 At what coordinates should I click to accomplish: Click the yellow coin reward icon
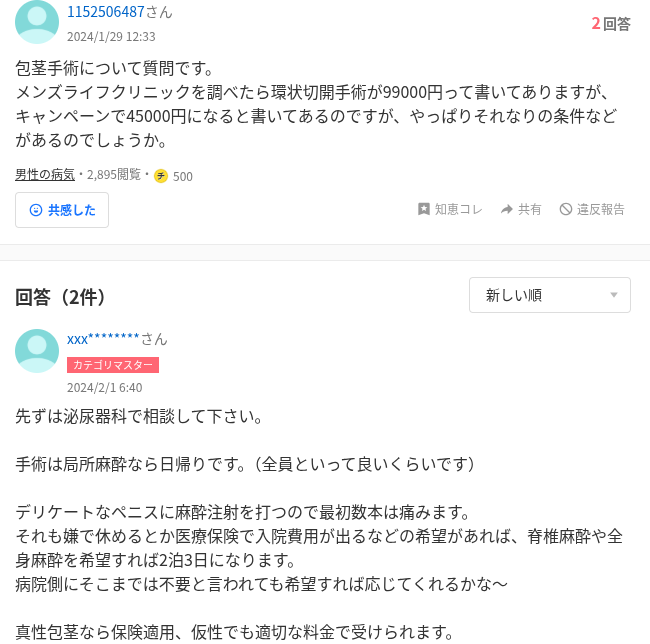[x=161, y=176]
